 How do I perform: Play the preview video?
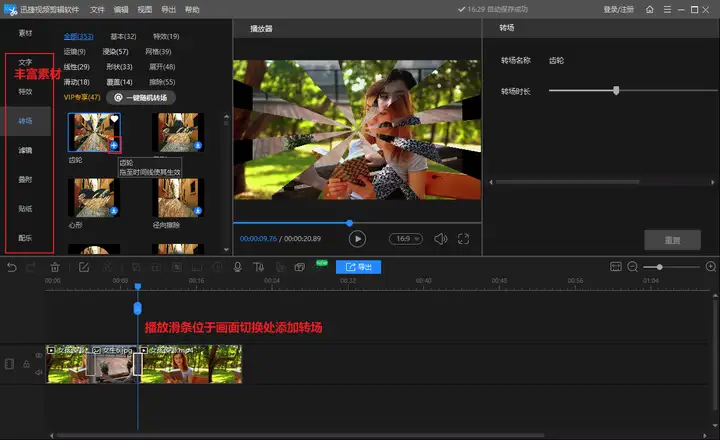[x=357, y=239]
